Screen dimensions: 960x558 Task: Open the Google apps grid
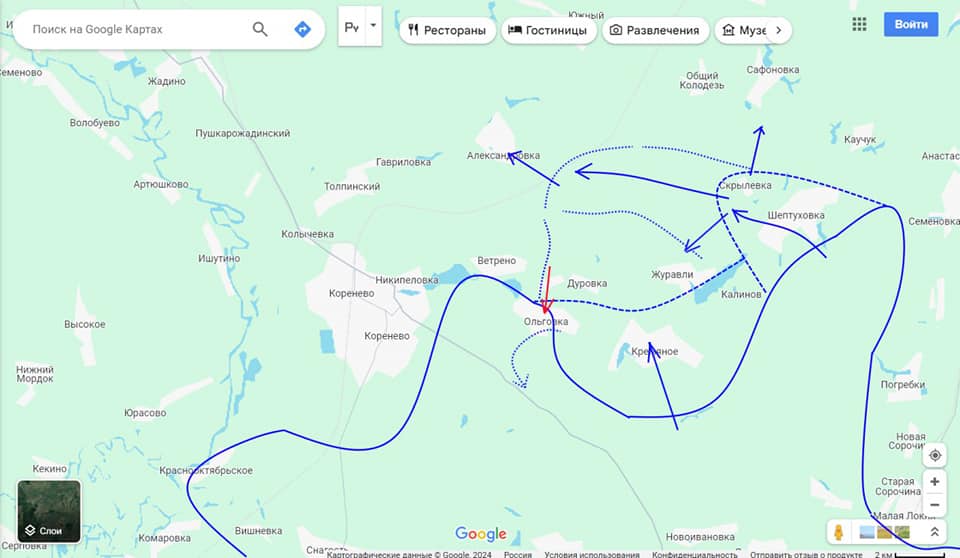(859, 25)
